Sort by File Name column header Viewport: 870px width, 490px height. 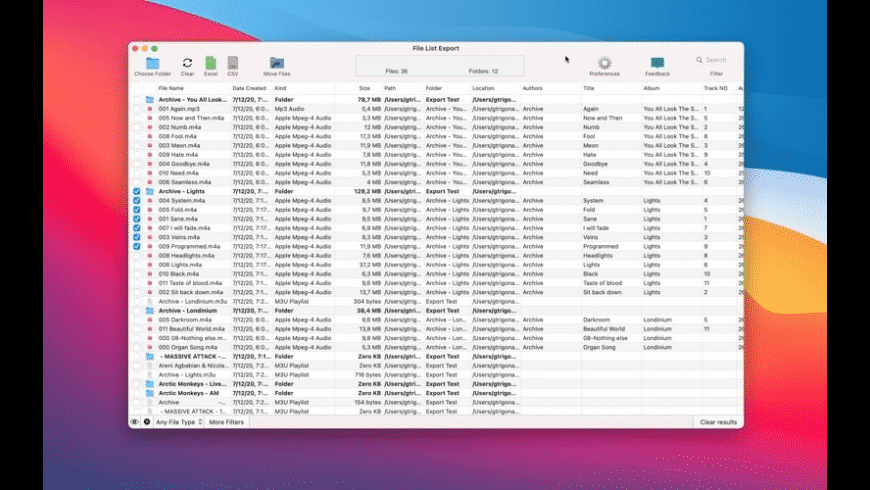click(x=171, y=88)
